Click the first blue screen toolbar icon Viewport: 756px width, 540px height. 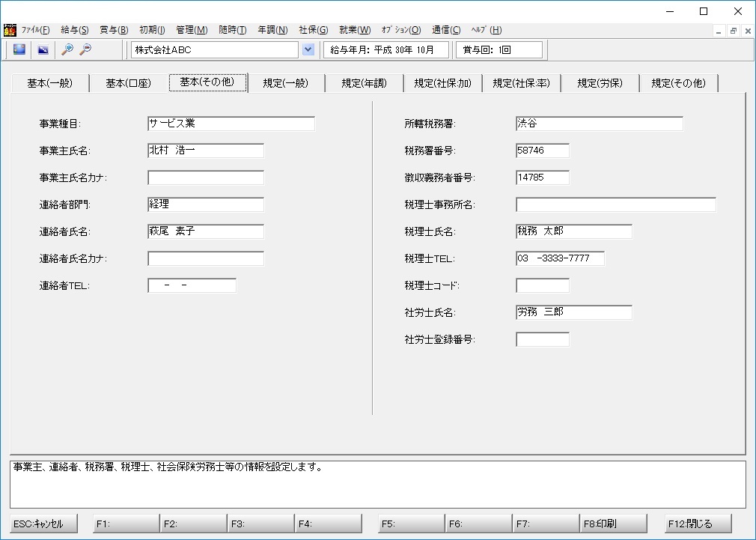[19, 49]
